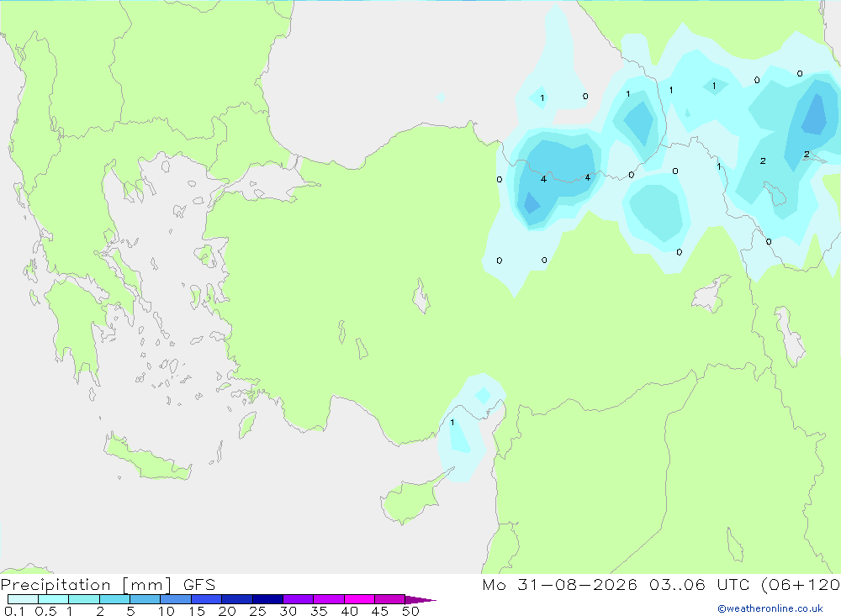Screen dimensions: 841x616
Task: Click the '1' value off the coast northeast of Cyprus
Action: 452,423
